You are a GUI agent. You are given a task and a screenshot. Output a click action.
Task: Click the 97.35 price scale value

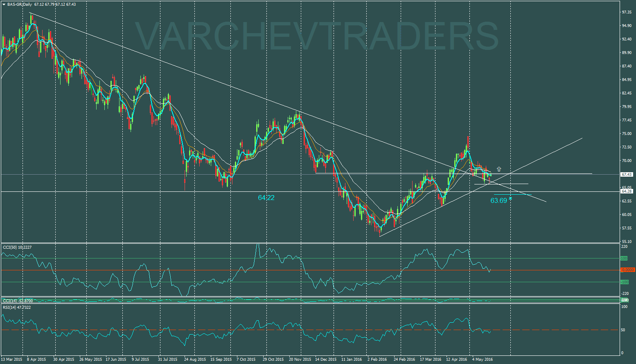(627, 12)
